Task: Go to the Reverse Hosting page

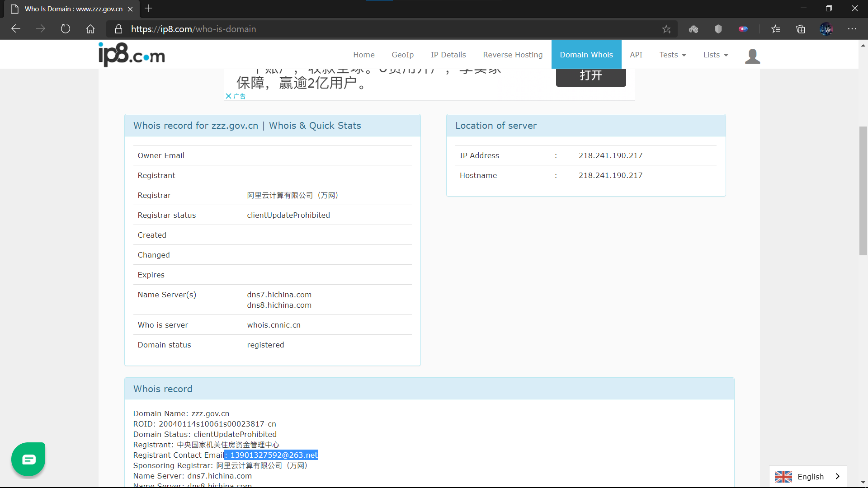Action: click(513, 55)
